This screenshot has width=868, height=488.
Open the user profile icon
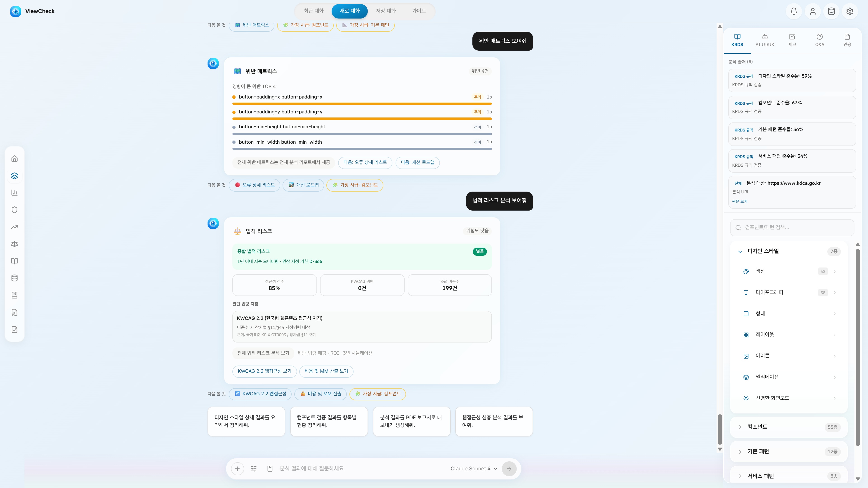coord(812,11)
